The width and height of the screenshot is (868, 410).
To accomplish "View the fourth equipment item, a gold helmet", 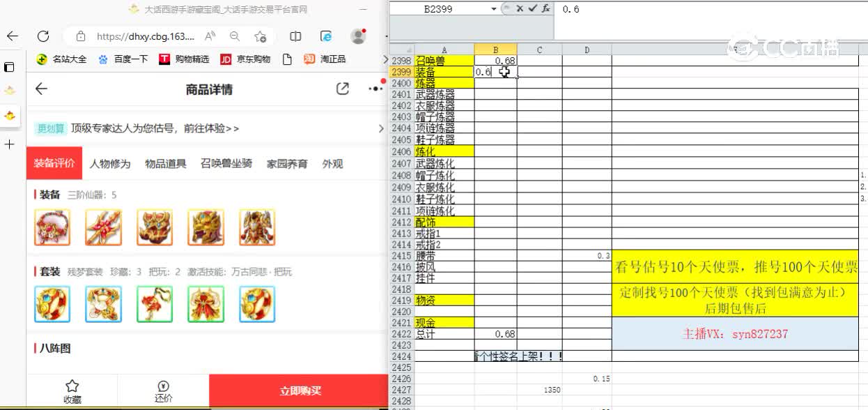I will pos(206,227).
